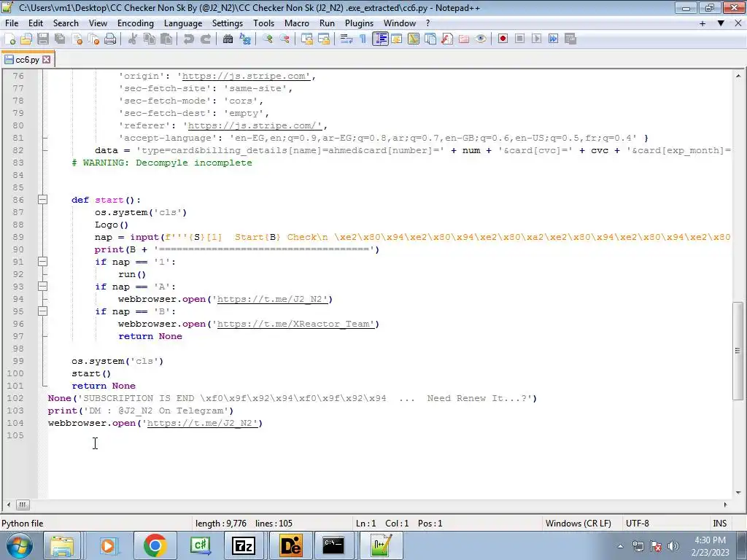This screenshot has width=747, height=560.
Task: Collapse fold at line 91 if nap == '1'
Action: 42,262
